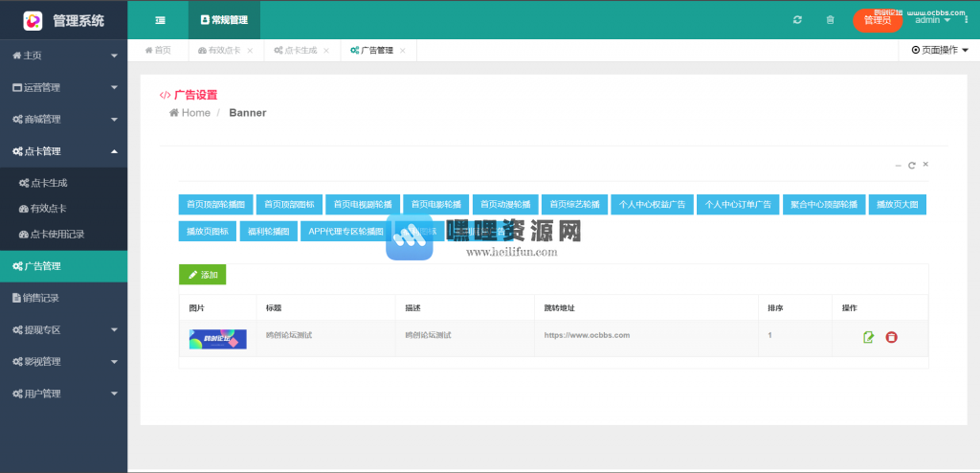Expand the 商城管理 sidebar menu
The image size is (980, 473).
pyautogui.click(x=64, y=120)
